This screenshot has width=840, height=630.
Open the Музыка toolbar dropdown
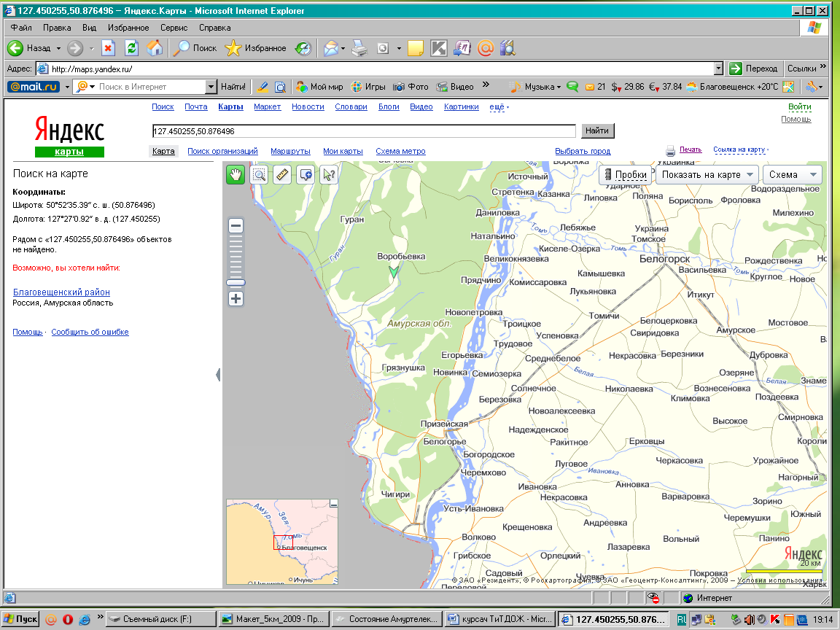(x=534, y=87)
